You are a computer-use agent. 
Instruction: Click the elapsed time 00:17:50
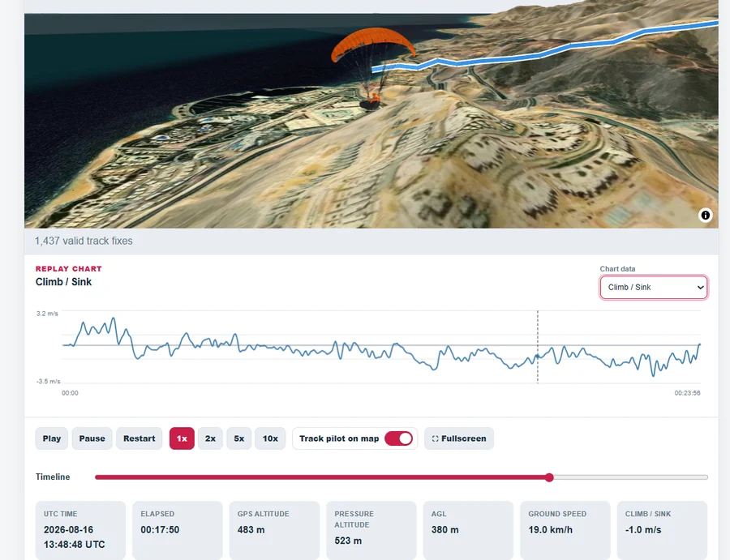160,530
